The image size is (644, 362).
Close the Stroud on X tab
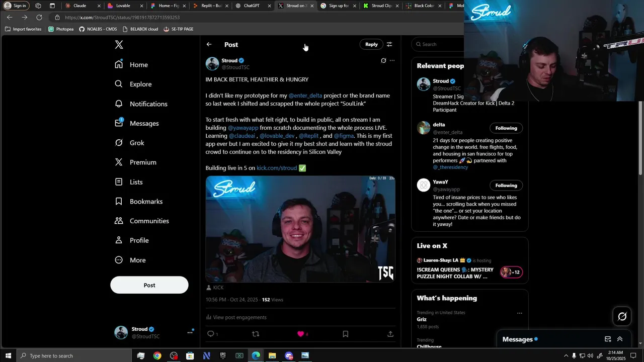(x=312, y=6)
